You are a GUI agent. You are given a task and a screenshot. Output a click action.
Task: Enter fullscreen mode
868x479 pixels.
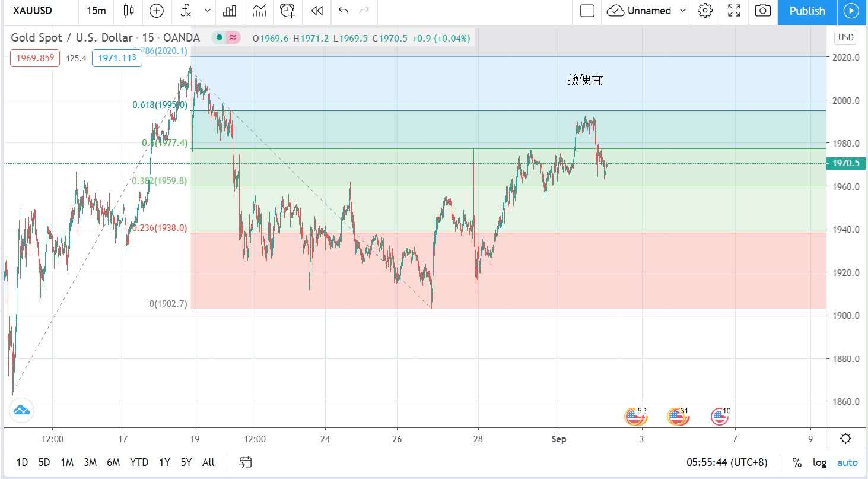734,11
